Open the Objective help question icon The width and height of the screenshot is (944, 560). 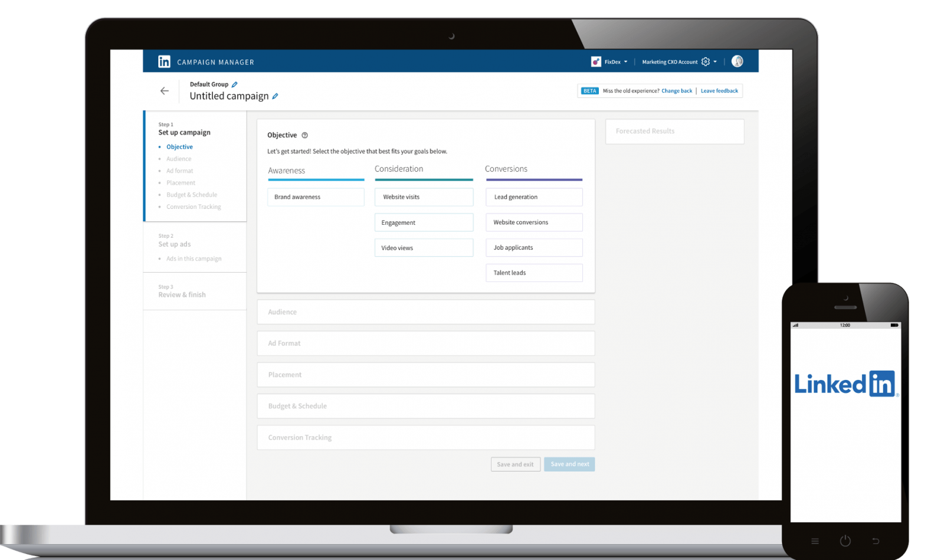tap(304, 135)
